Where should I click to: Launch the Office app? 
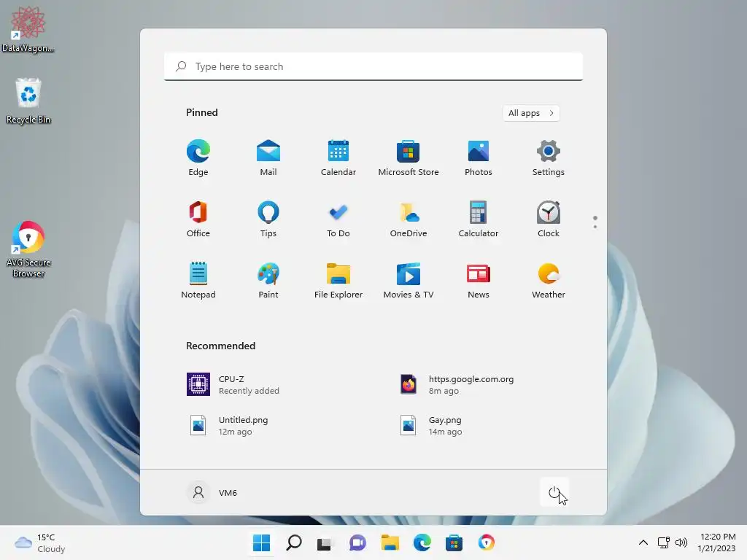pos(198,219)
